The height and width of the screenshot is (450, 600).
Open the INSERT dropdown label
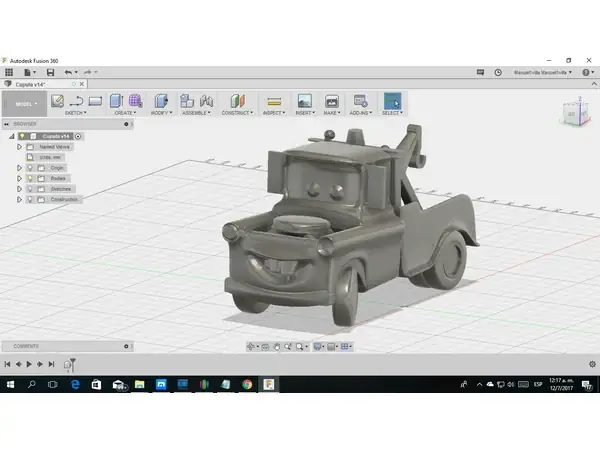click(305, 113)
